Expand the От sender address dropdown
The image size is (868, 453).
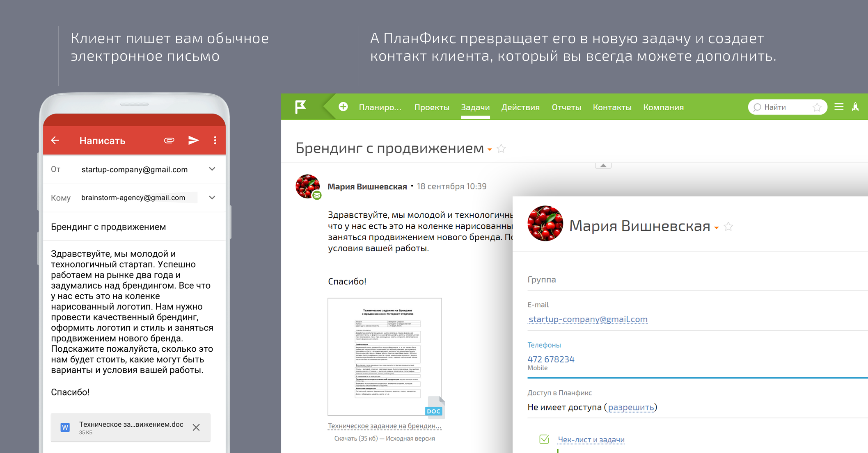point(212,169)
